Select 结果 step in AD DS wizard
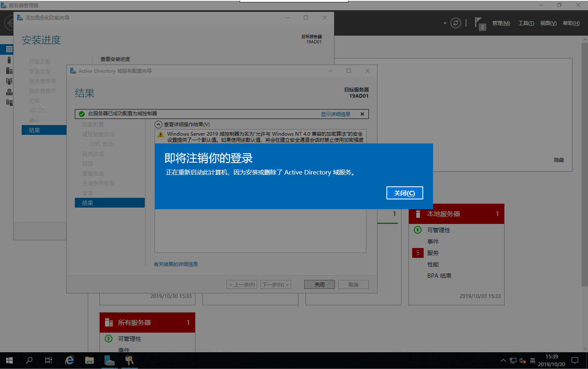 (110, 203)
